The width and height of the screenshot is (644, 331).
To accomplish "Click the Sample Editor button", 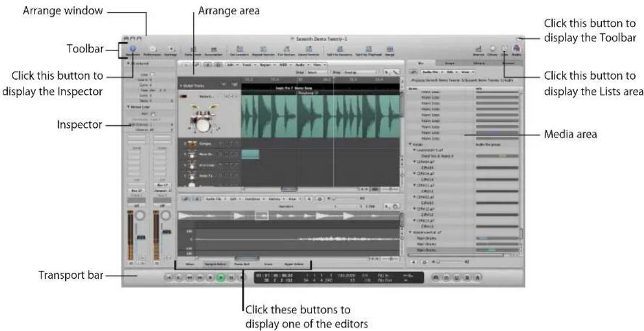I will (215, 265).
